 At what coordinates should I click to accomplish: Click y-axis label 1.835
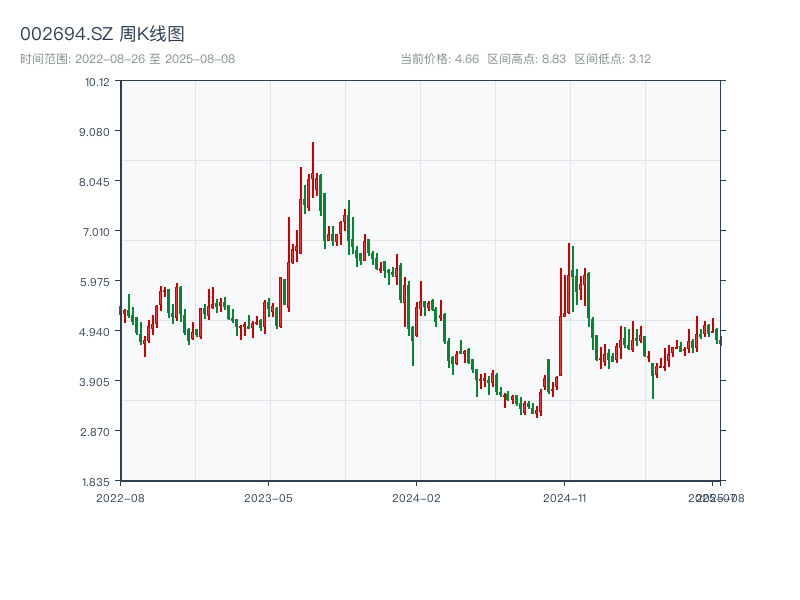tap(95, 482)
